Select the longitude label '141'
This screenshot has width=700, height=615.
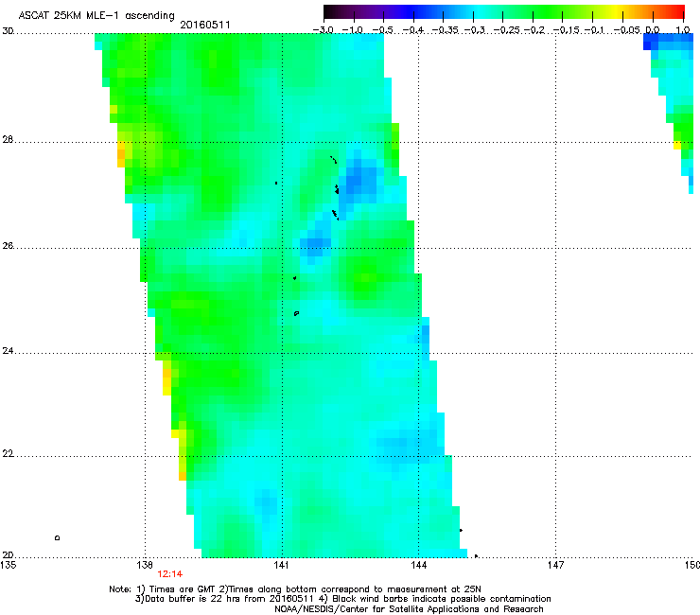pyautogui.click(x=281, y=566)
